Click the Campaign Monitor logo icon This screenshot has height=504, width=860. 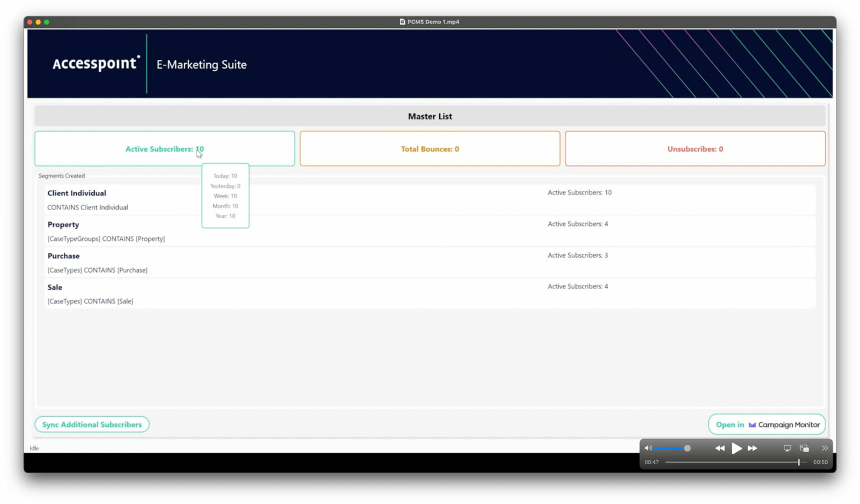pos(752,425)
